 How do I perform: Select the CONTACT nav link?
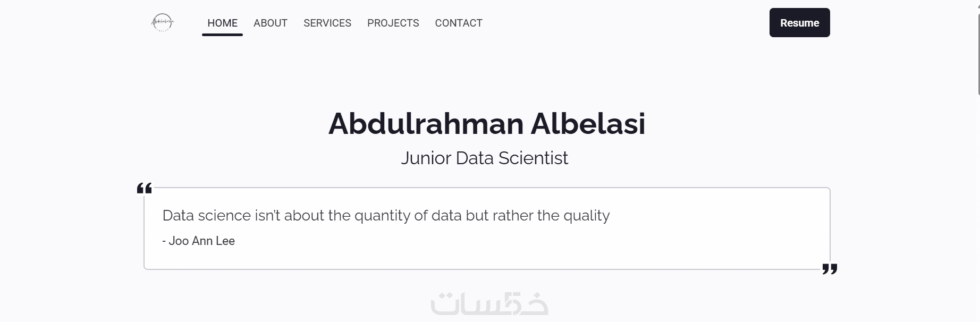pos(458,23)
